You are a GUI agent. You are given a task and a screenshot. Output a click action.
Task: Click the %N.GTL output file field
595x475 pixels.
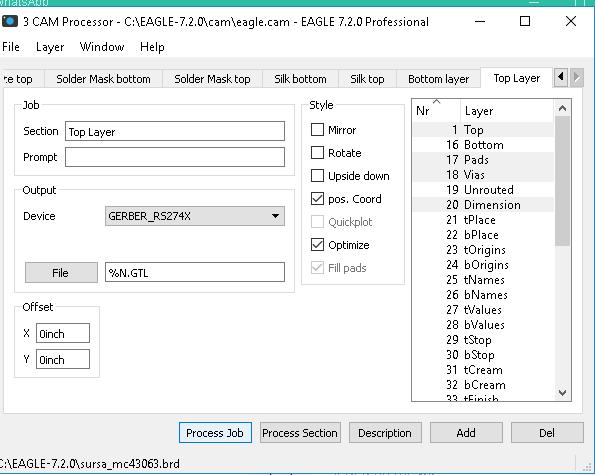pyautogui.click(x=195, y=272)
